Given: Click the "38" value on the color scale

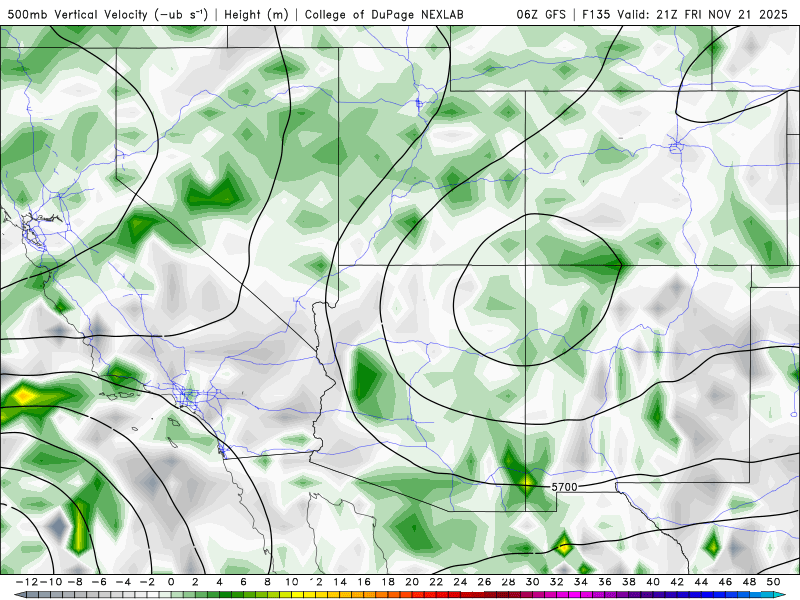Looking at the screenshot, I should [x=629, y=582].
